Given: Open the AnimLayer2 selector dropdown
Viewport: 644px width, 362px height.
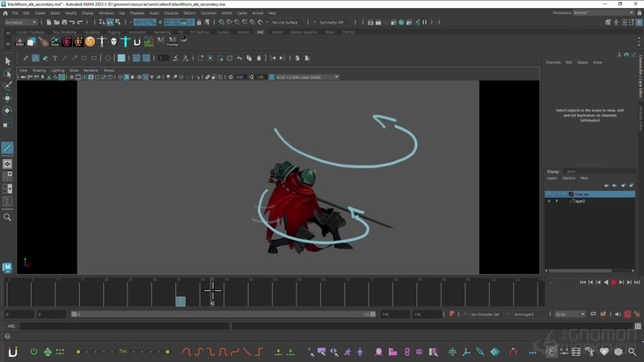Looking at the screenshot, I should (x=529, y=315).
